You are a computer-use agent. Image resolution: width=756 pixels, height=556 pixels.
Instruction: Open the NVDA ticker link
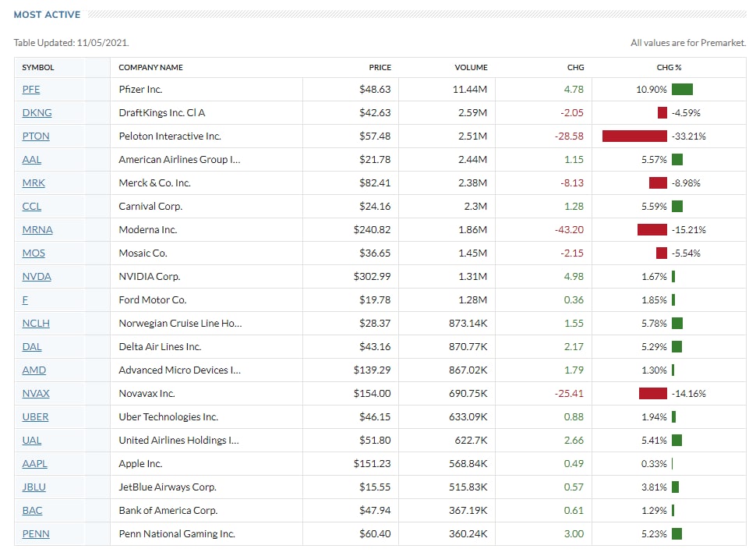click(x=37, y=276)
